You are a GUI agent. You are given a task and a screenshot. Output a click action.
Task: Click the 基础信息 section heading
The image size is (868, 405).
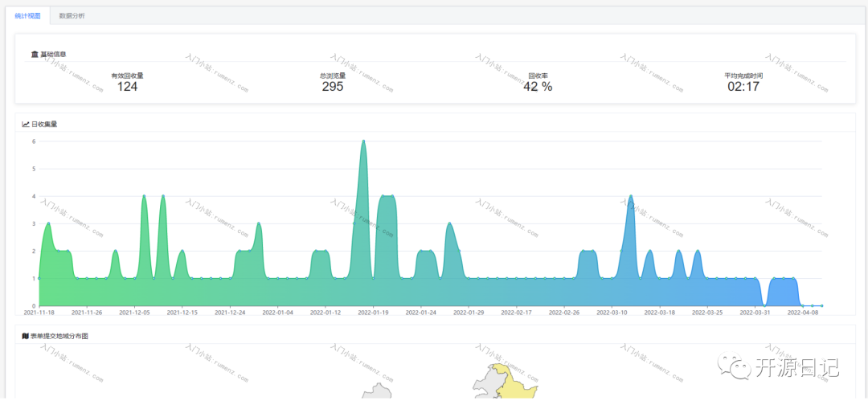54,54
